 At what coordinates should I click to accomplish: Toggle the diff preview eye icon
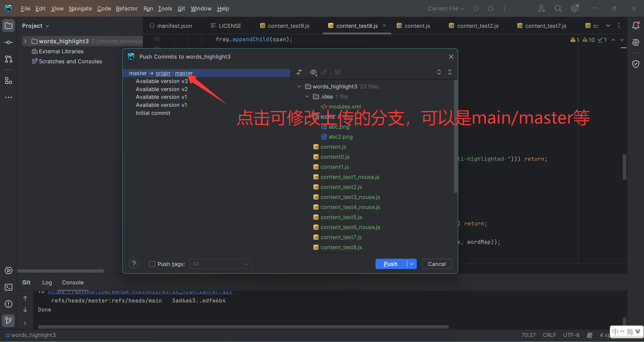tap(313, 72)
